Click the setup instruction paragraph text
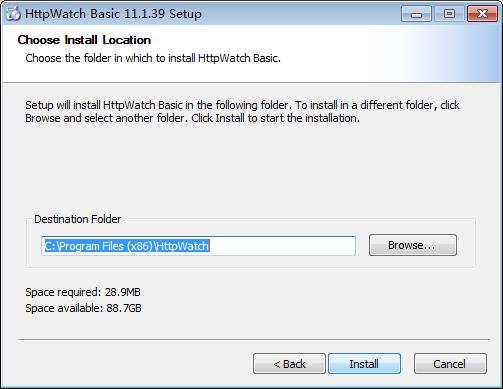This screenshot has height=389, width=503. coord(242,111)
